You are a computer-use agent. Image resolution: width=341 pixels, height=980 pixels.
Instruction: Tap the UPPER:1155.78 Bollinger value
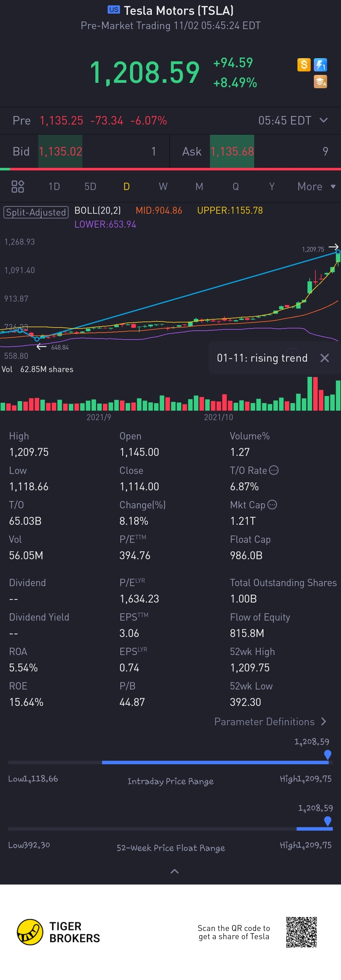pos(230,210)
